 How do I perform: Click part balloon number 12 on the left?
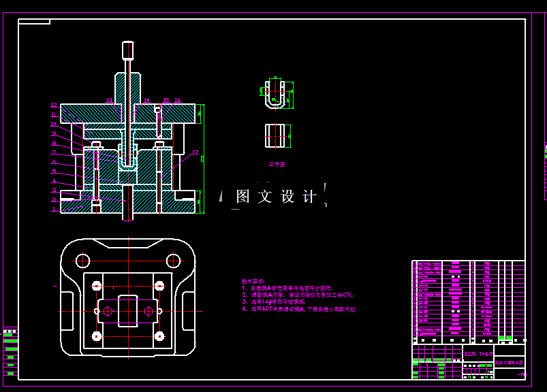[52, 104]
